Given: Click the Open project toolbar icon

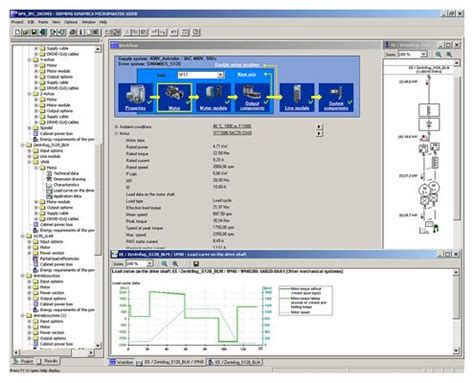Looking at the screenshot, I should pyautogui.click(x=25, y=32).
